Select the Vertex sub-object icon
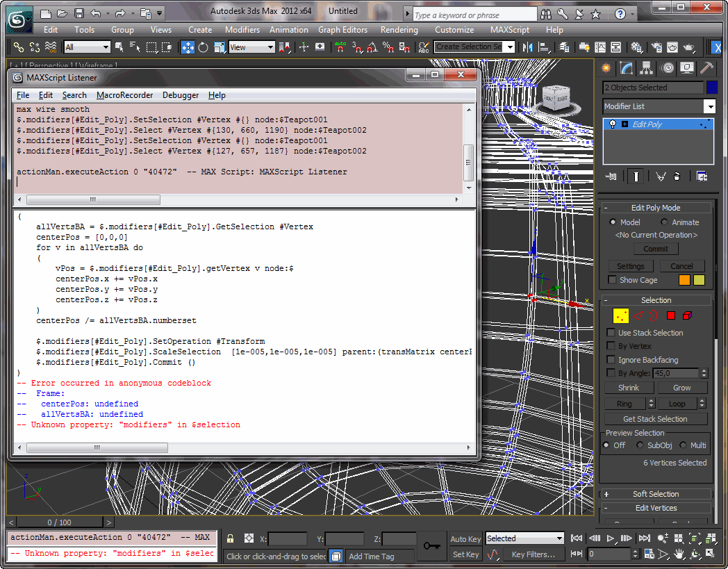This screenshot has width=728, height=569. tap(621, 315)
